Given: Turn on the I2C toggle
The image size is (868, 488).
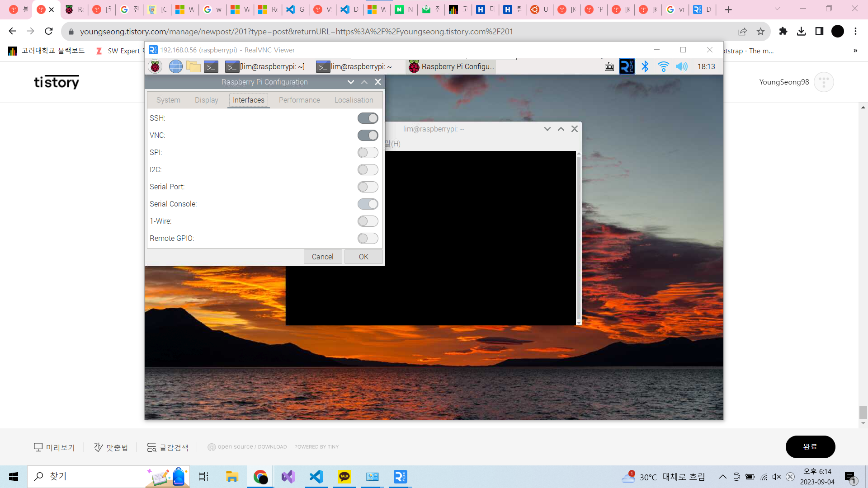Looking at the screenshot, I should [x=368, y=170].
